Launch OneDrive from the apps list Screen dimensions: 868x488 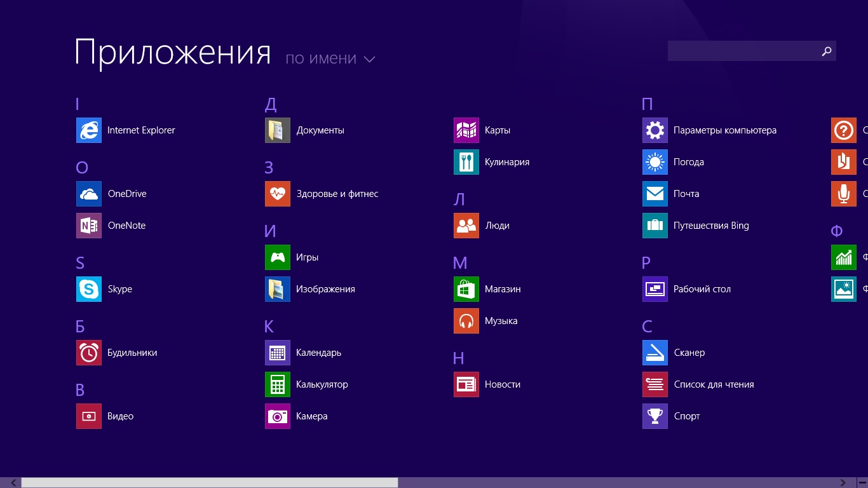(x=112, y=194)
